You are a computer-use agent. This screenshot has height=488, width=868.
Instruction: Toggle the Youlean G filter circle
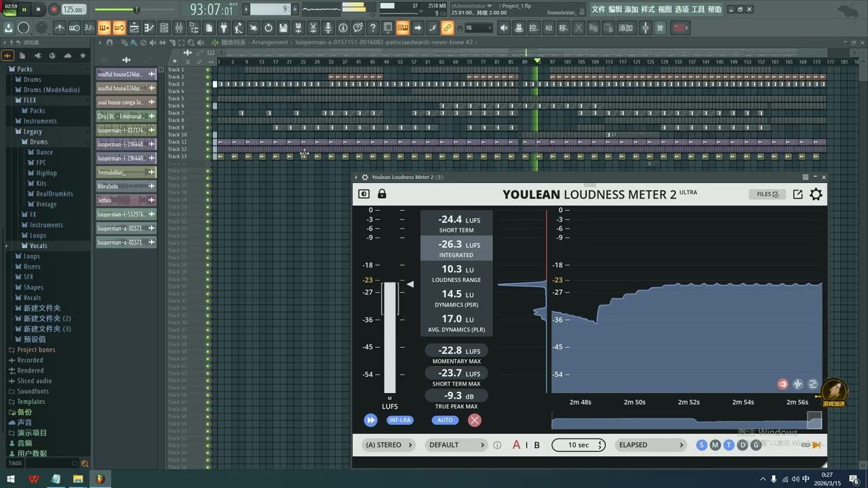coord(756,445)
